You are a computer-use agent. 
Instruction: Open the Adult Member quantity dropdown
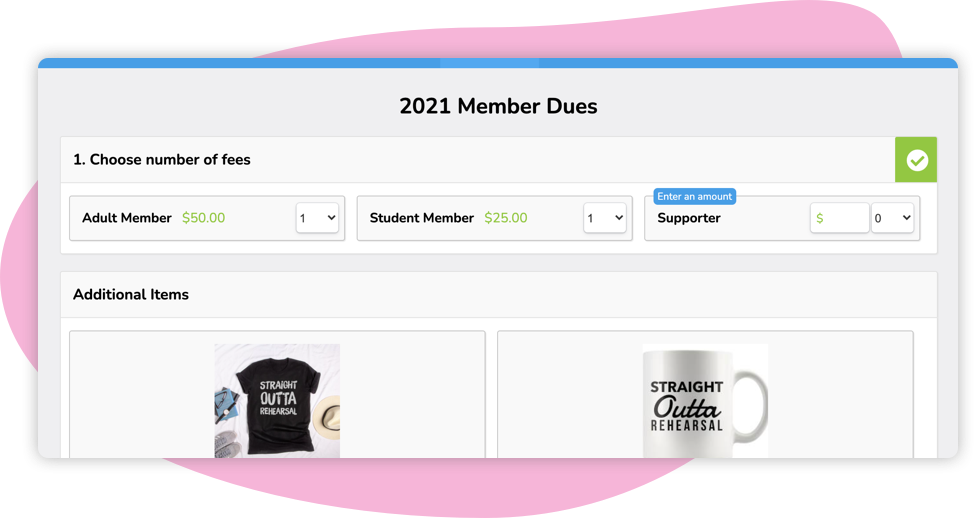(x=318, y=218)
